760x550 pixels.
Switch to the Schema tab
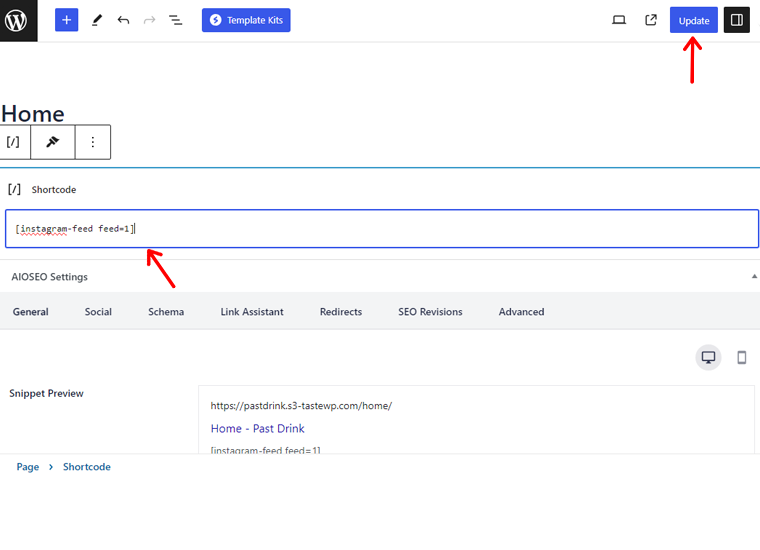pos(166,312)
